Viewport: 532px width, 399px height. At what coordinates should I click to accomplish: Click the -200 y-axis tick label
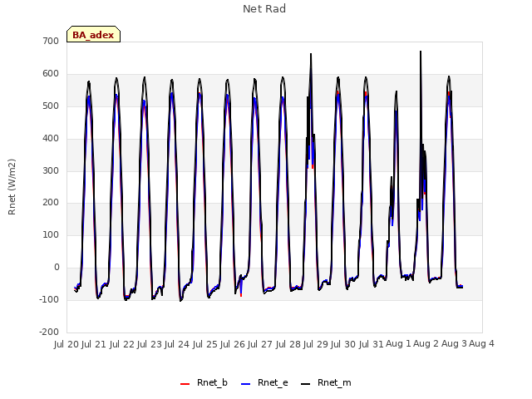coord(49,332)
